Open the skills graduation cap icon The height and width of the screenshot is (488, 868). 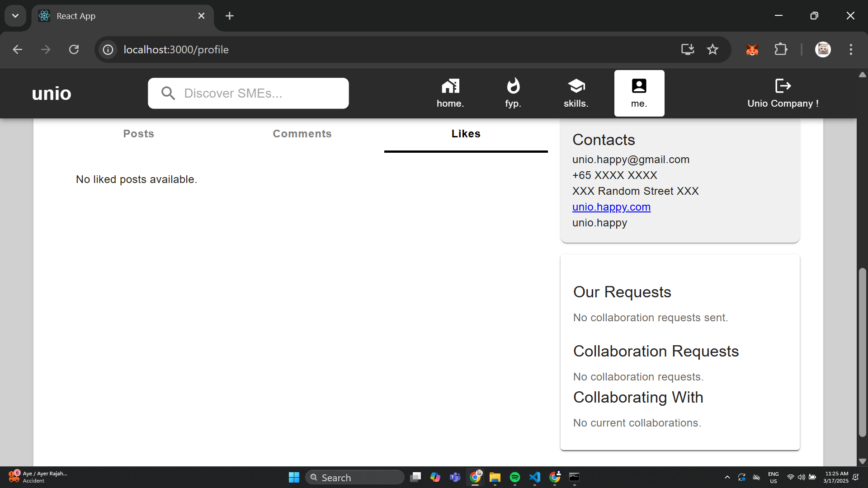click(x=576, y=86)
